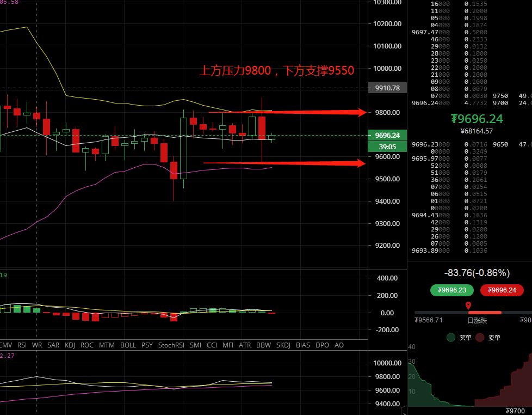532x415 pixels.
Task: Select the EMV indicator tab
Action: 6,345
